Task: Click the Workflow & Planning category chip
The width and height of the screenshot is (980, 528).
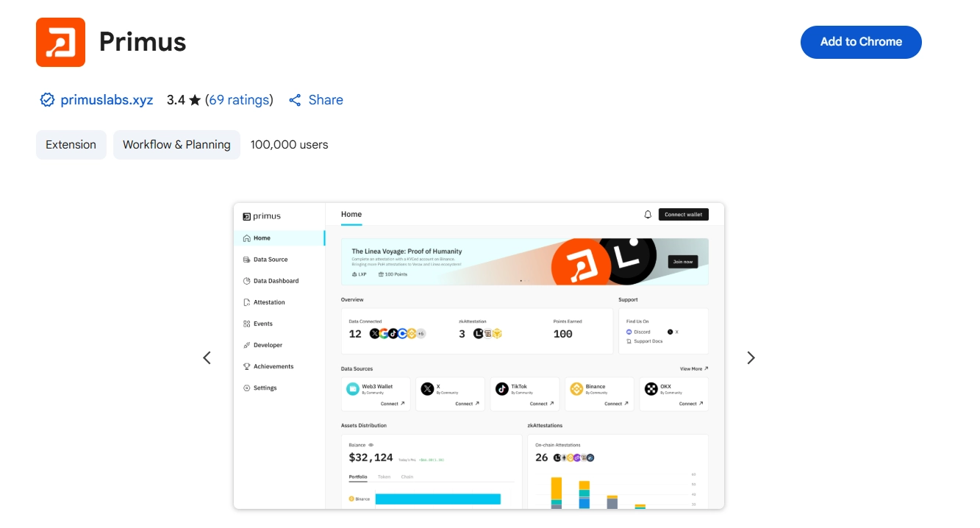Action: coord(176,145)
